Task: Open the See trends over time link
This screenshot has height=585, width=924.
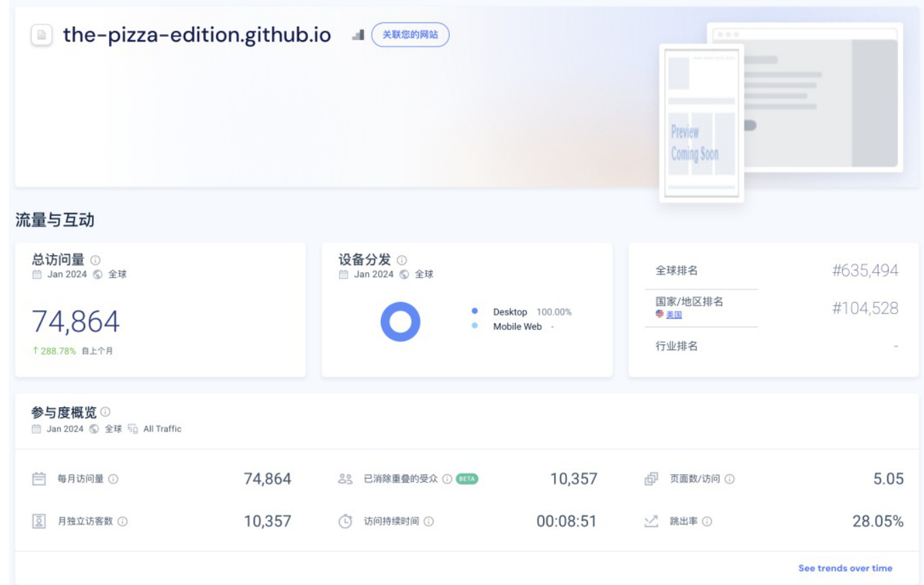Action: 845,568
